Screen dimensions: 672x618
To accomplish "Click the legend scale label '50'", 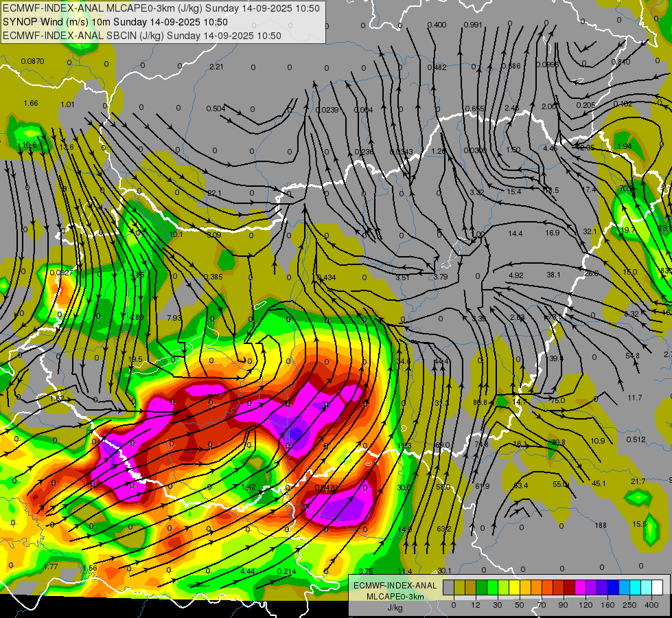I will (x=520, y=605).
